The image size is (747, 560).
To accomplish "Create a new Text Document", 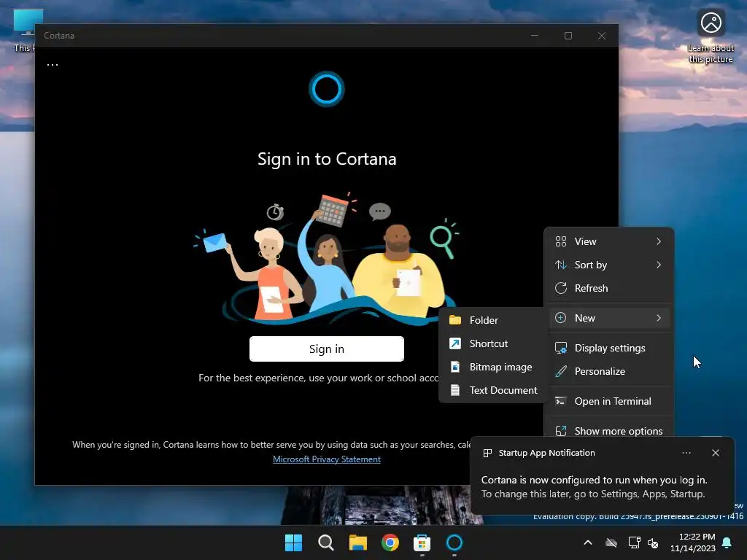I will point(493,390).
